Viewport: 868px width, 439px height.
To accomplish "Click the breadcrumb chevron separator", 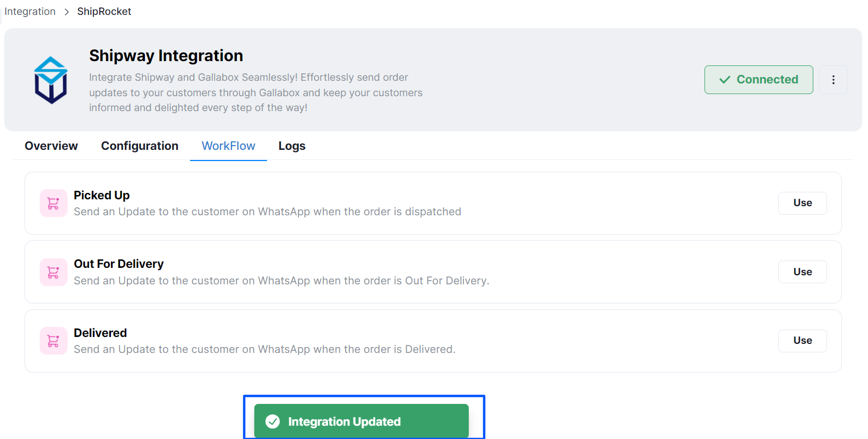I will pyautogui.click(x=66, y=12).
